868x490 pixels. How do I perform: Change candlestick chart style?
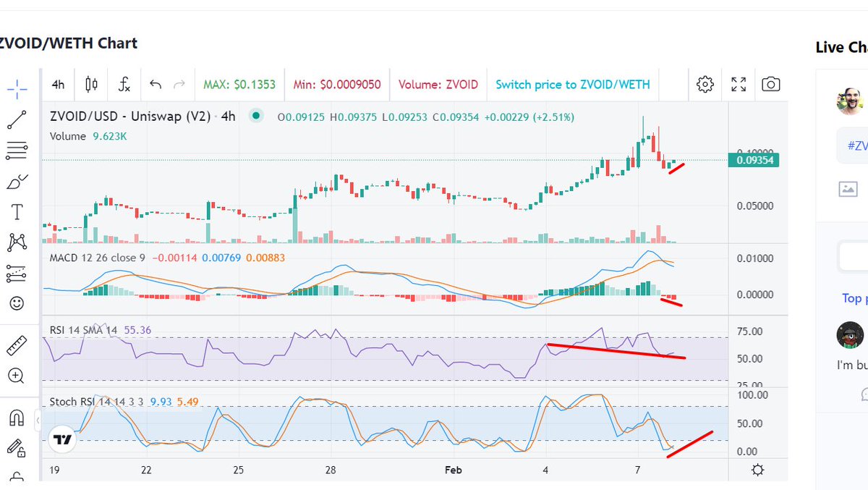(x=91, y=85)
